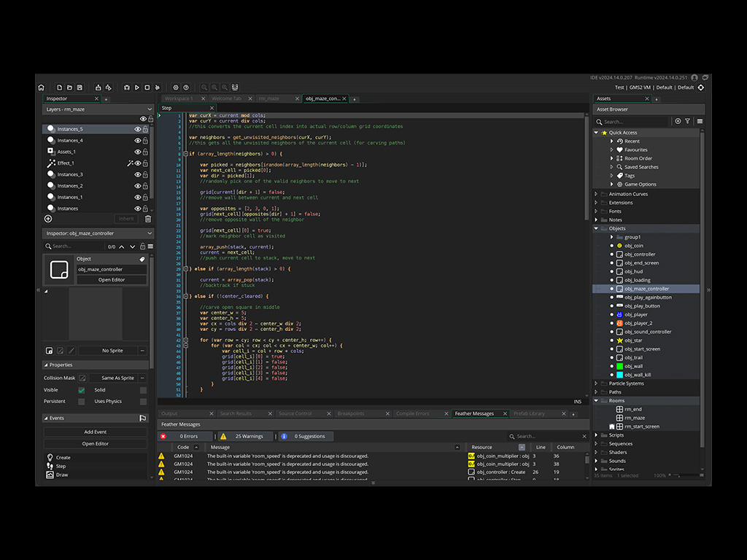
Task: Click the asset filter funnel icon
Action: point(687,121)
